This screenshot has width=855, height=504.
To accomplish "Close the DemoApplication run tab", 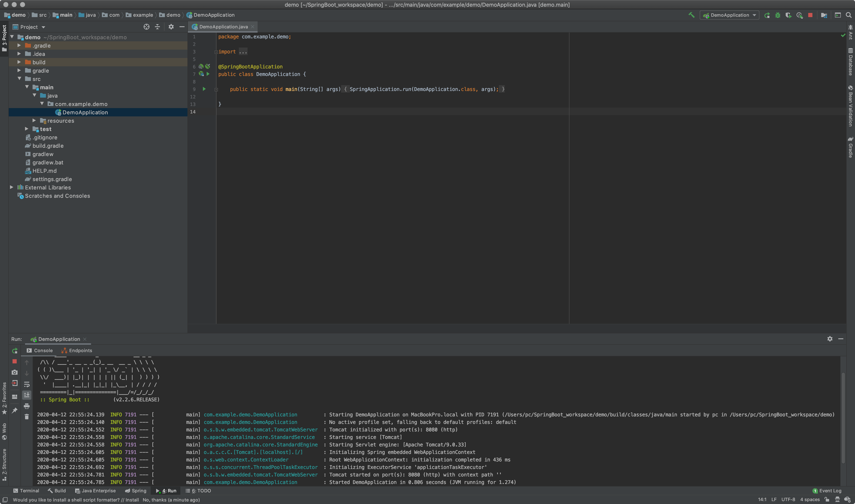I will point(85,339).
